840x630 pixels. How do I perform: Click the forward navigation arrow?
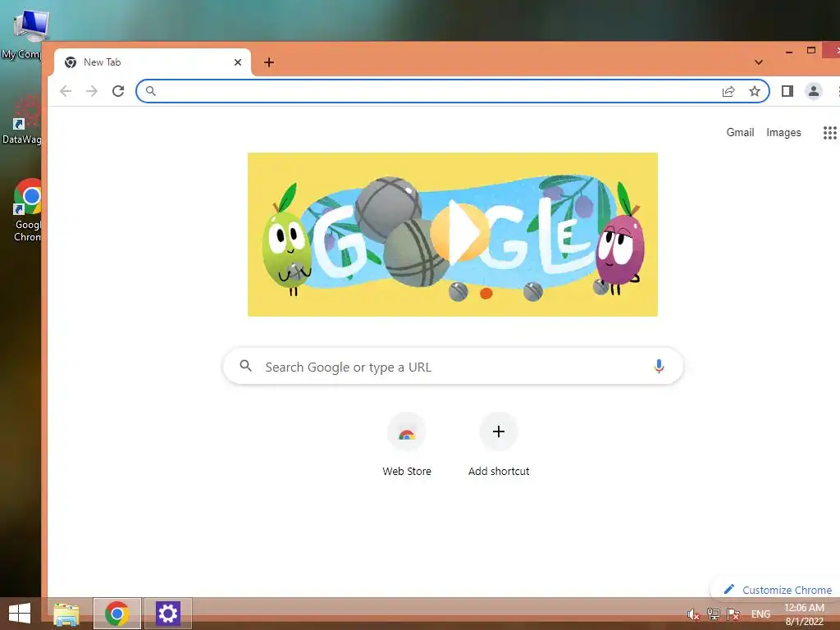(x=92, y=91)
